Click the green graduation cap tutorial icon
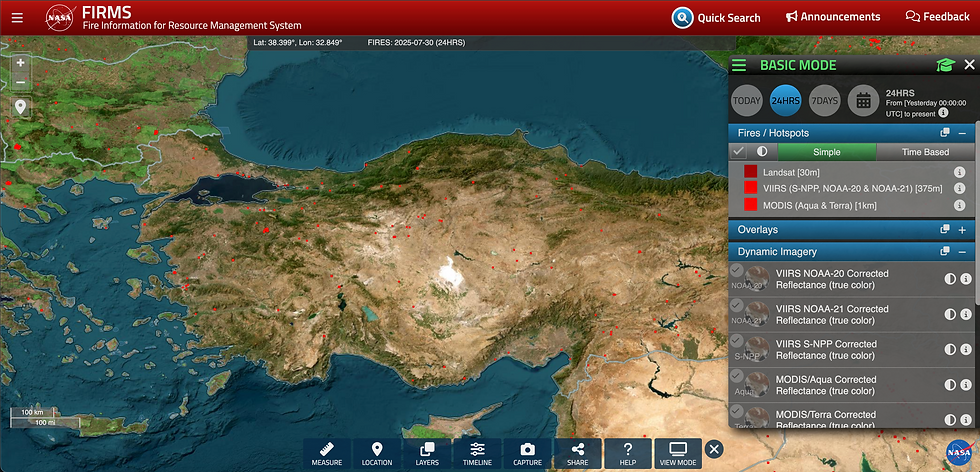Image resolution: width=980 pixels, height=472 pixels. 946,65
